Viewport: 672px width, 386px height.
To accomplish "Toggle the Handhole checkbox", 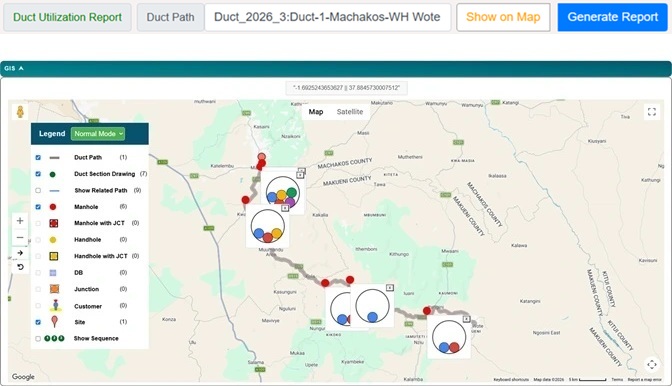I will click(38, 240).
